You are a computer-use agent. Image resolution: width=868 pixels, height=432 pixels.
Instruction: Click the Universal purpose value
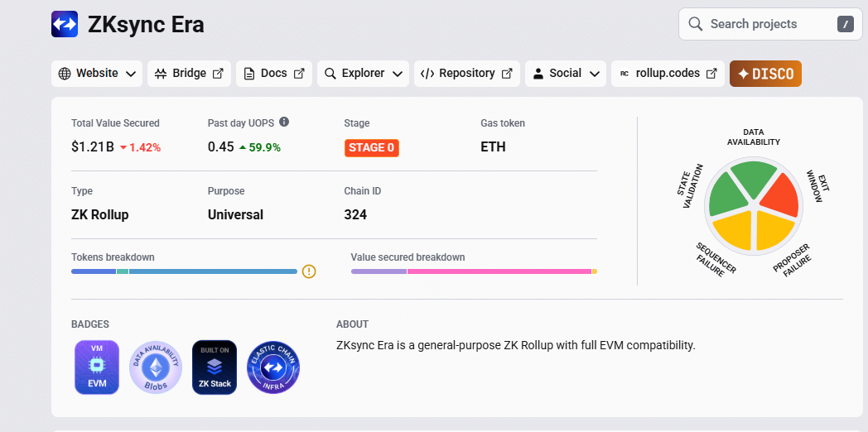(x=235, y=214)
